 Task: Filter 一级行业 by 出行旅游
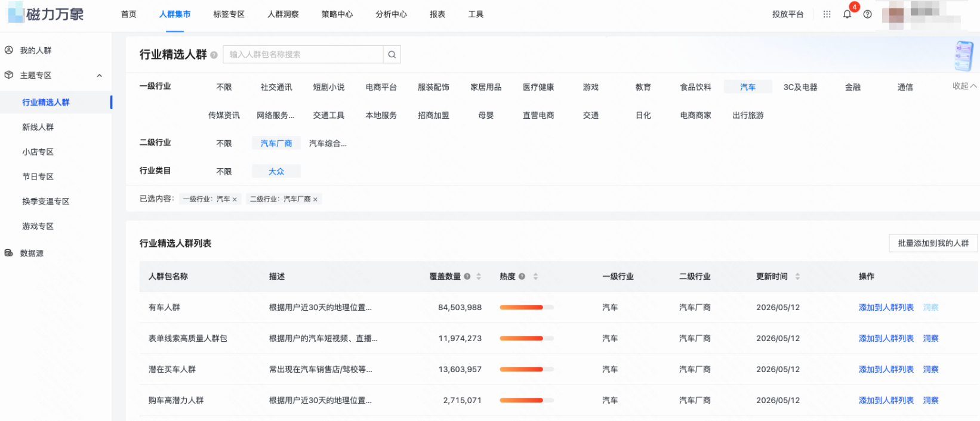point(748,115)
